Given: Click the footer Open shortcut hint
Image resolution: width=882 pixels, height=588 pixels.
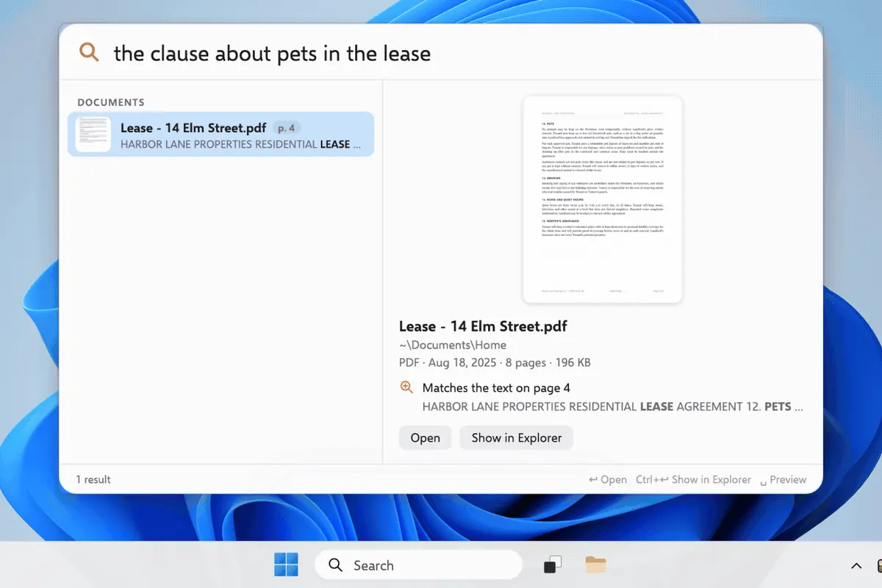Looking at the screenshot, I should pyautogui.click(x=608, y=479).
